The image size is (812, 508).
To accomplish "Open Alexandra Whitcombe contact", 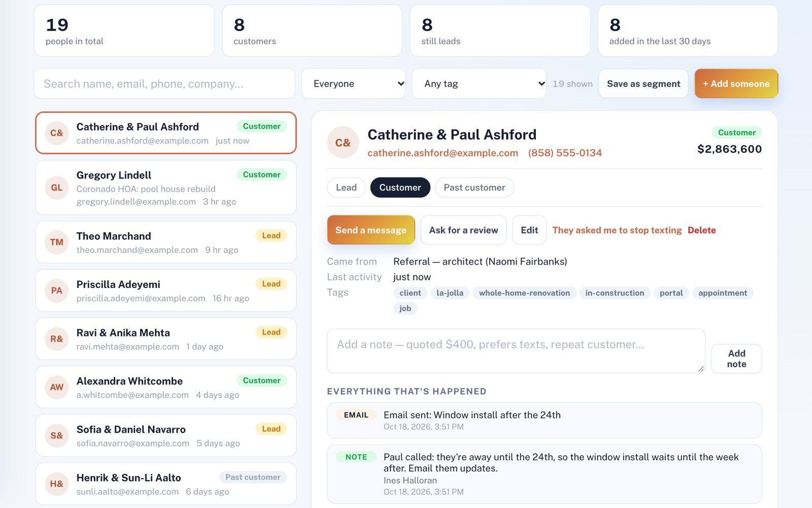I will [166, 387].
